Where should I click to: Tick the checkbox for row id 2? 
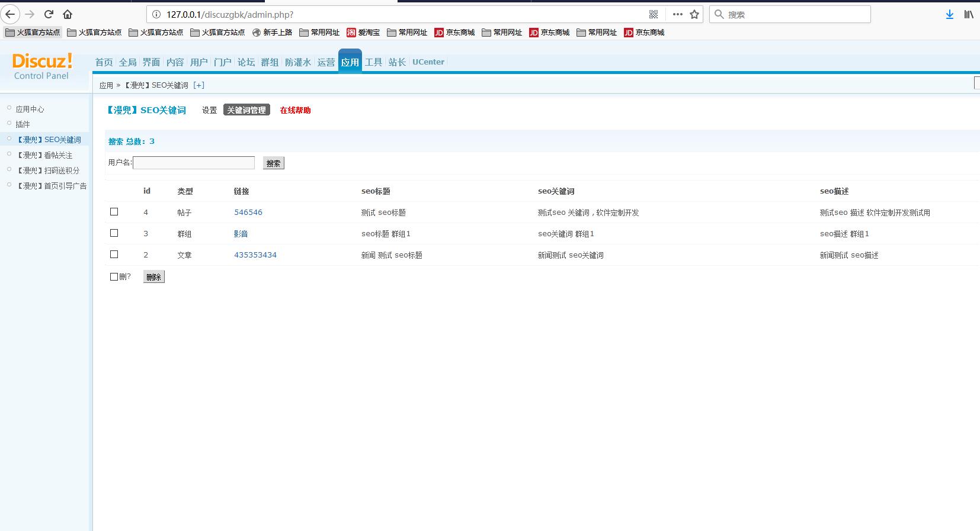tap(114, 255)
